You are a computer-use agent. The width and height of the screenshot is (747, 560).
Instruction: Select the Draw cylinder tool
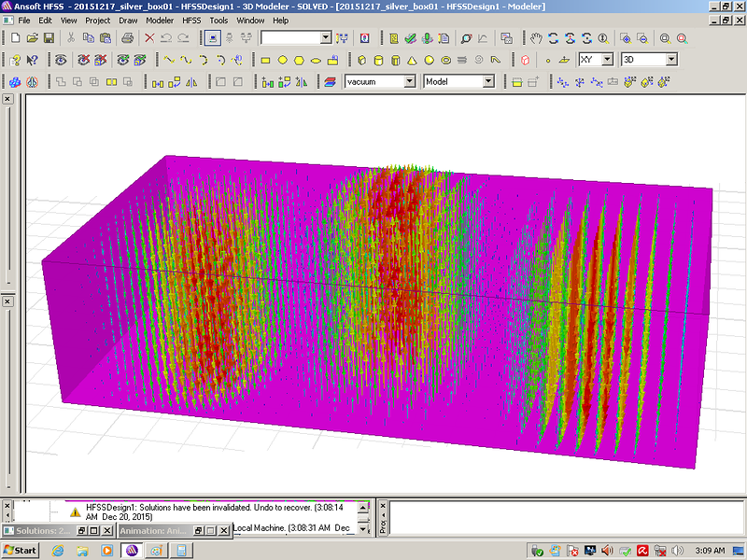point(378,60)
